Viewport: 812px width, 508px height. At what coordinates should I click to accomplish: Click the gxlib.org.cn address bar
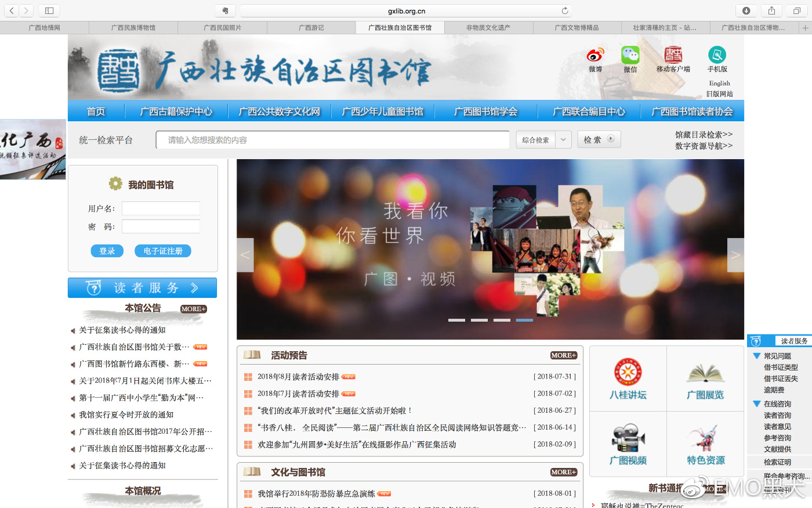(406, 10)
